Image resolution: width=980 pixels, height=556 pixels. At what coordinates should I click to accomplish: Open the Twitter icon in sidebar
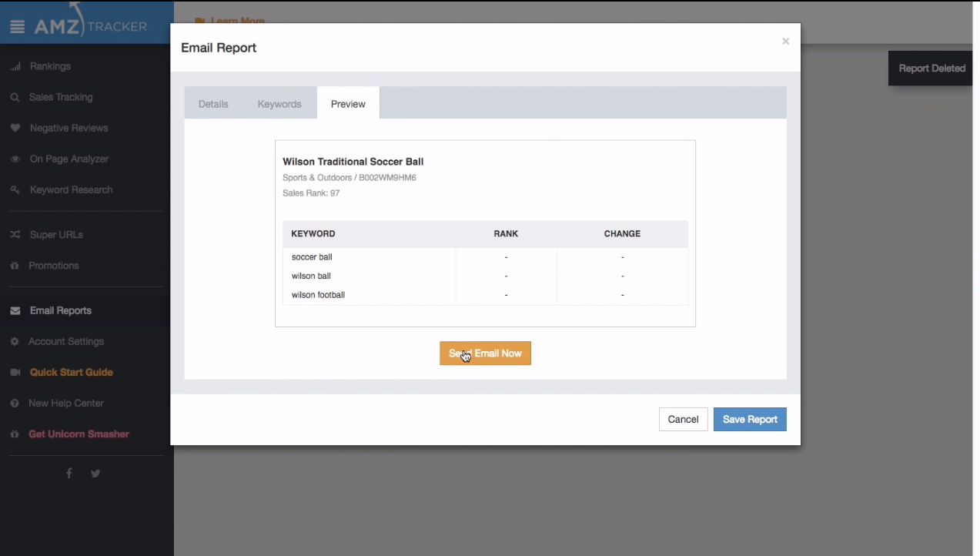95,474
